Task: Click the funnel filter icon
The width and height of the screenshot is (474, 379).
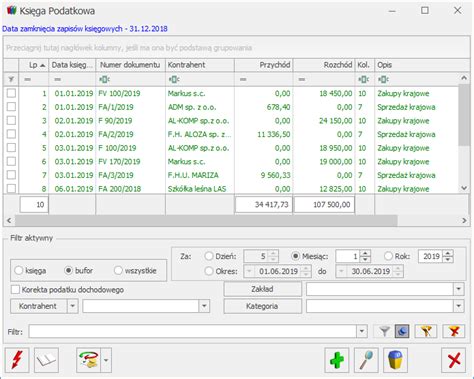Action: pos(384,331)
